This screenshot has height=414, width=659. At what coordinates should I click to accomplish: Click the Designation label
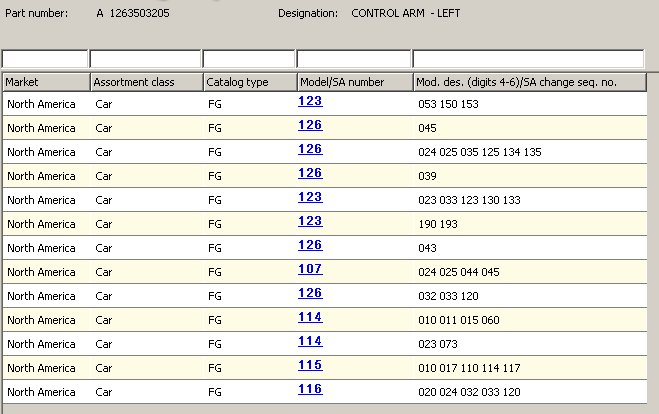click(x=308, y=13)
